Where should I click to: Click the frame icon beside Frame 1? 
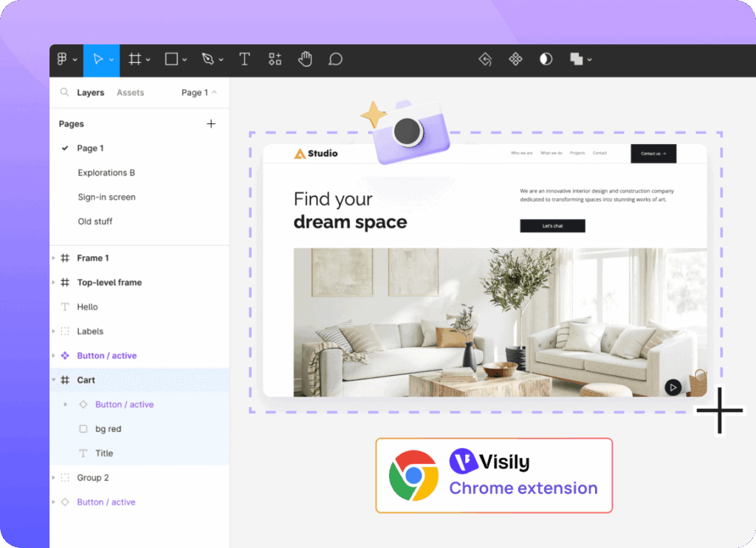(65, 258)
